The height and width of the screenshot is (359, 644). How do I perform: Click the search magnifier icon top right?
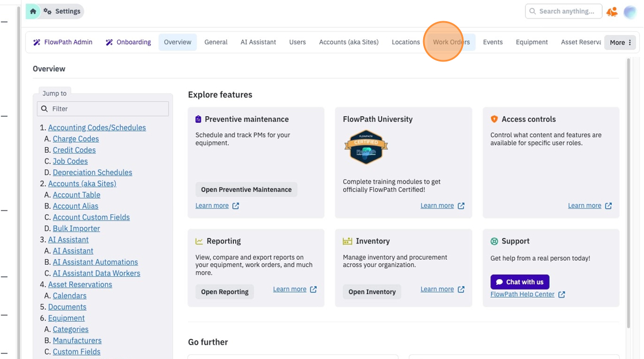pyautogui.click(x=532, y=11)
